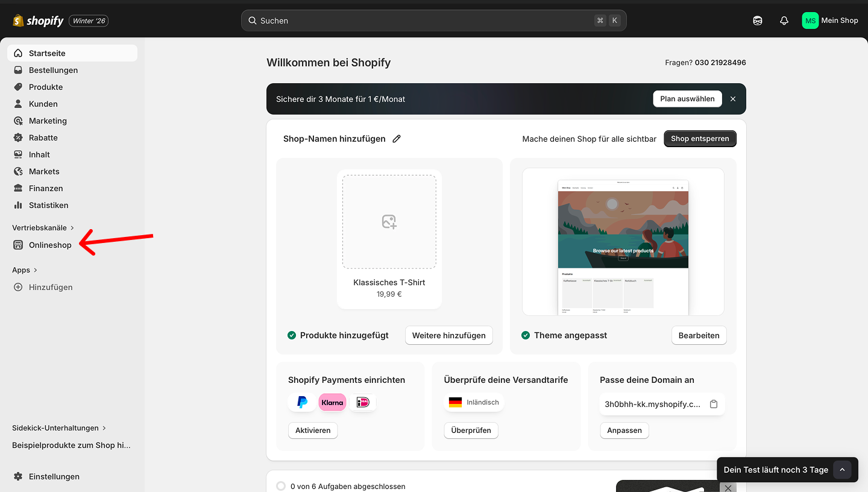Click the 'Shop-Namen hinzufügen' text

point(335,139)
